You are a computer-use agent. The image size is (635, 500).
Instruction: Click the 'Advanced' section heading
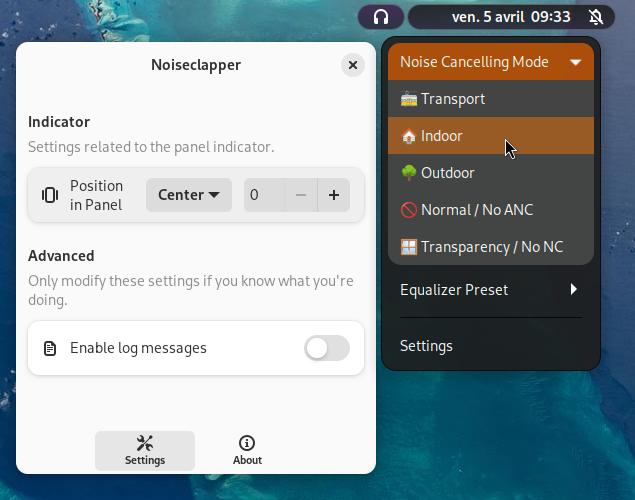pos(61,256)
